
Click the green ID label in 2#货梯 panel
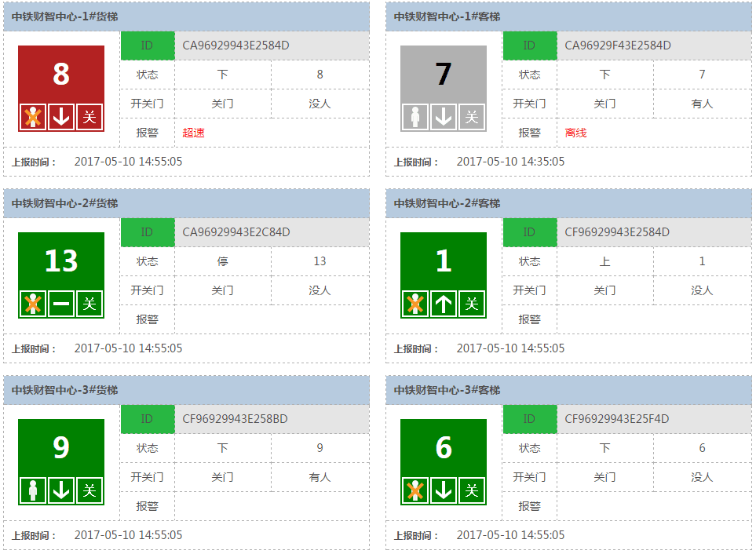click(148, 232)
